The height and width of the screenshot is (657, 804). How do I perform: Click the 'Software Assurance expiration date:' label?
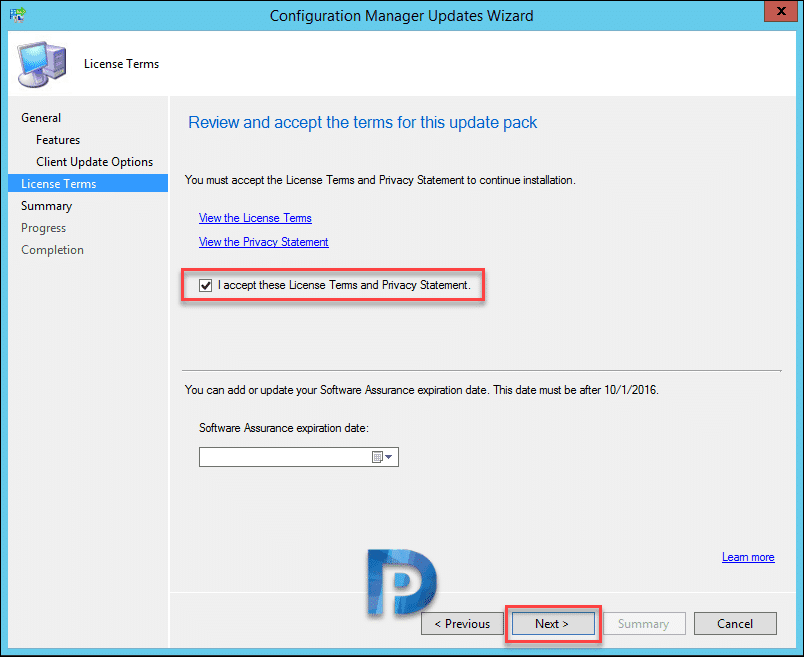coord(284,428)
